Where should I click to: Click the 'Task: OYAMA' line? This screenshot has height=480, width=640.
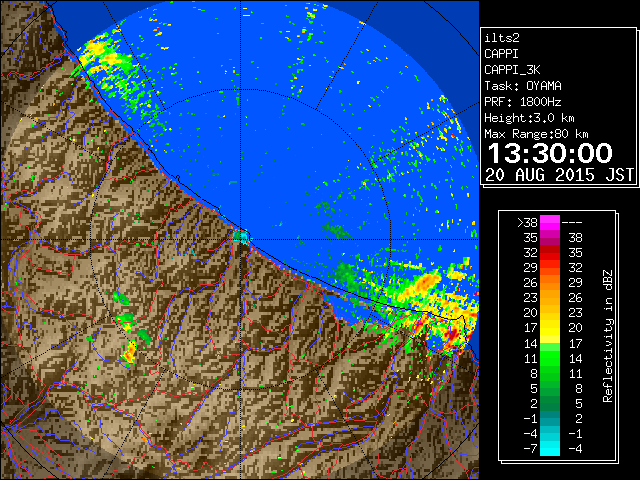(x=523, y=86)
